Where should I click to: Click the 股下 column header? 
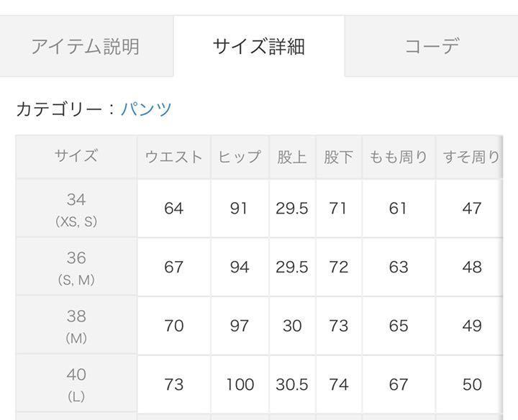click(339, 157)
